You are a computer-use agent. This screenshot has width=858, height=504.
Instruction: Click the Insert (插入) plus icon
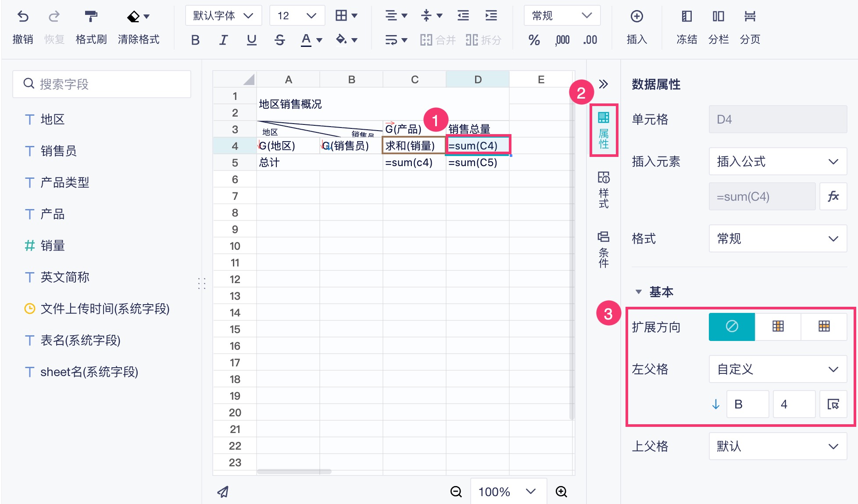tap(636, 17)
